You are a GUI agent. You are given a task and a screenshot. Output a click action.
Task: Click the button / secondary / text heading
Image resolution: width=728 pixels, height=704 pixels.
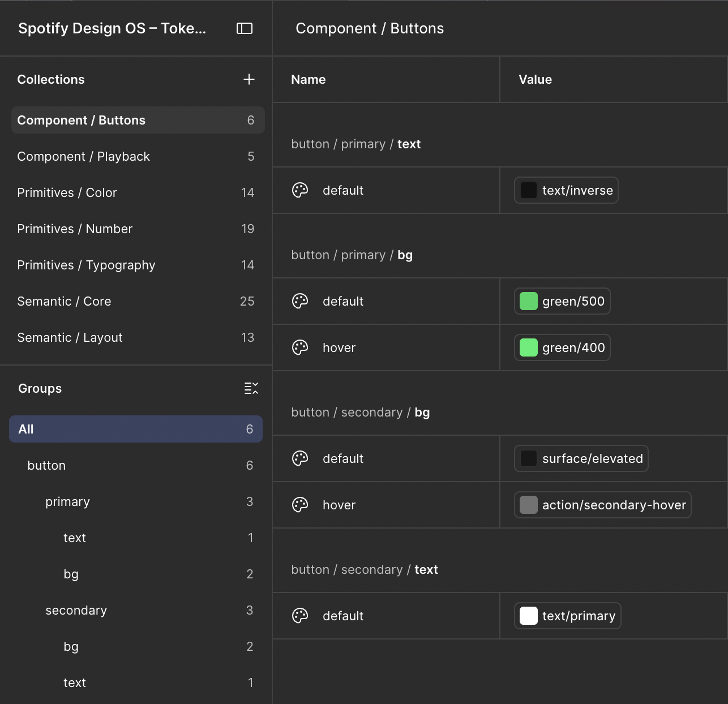365,569
